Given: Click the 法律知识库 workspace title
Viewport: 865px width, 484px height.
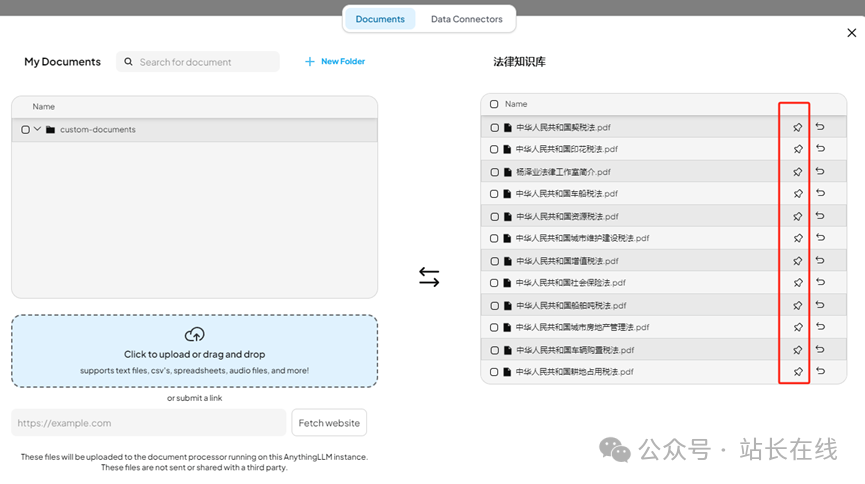Looking at the screenshot, I should [519, 62].
